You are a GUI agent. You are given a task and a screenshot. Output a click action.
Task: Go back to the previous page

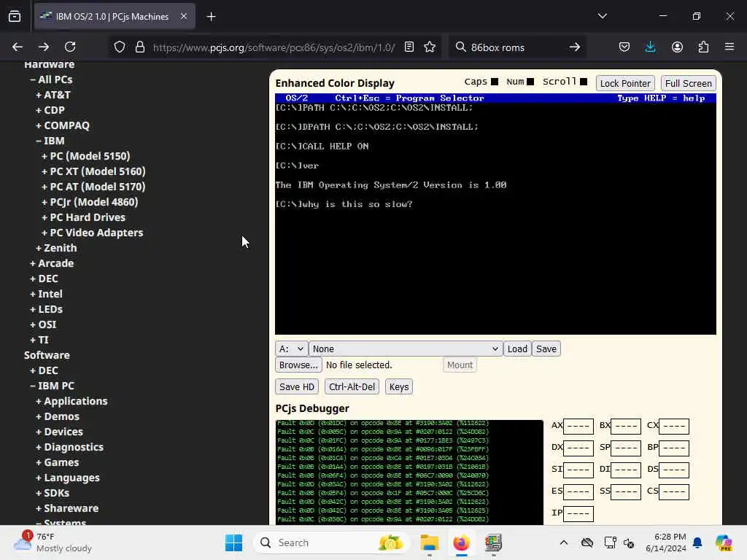(18, 47)
